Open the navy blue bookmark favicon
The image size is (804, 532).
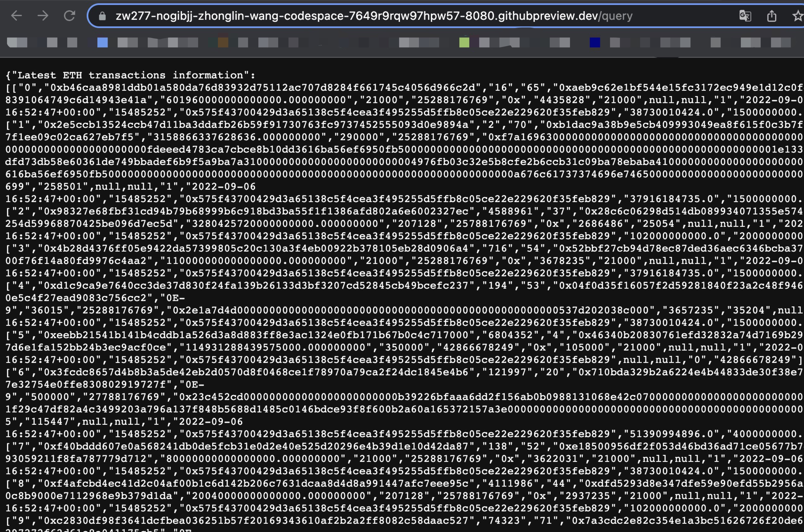coord(595,42)
